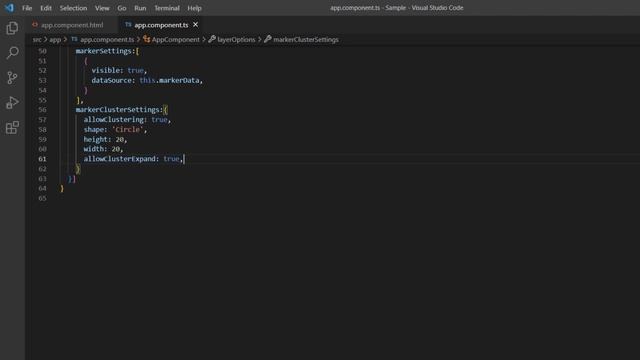Open the Edit menu
The height and width of the screenshot is (360, 640).
click(x=46, y=8)
